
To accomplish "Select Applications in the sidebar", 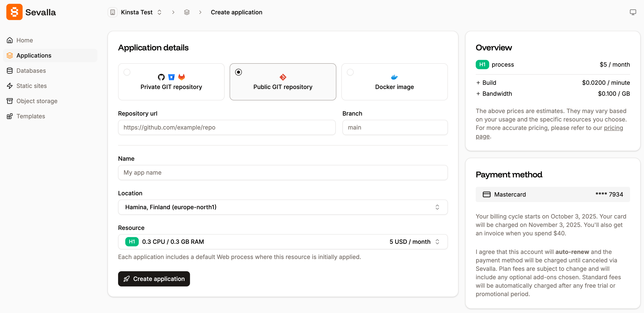I will [x=34, y=55].
